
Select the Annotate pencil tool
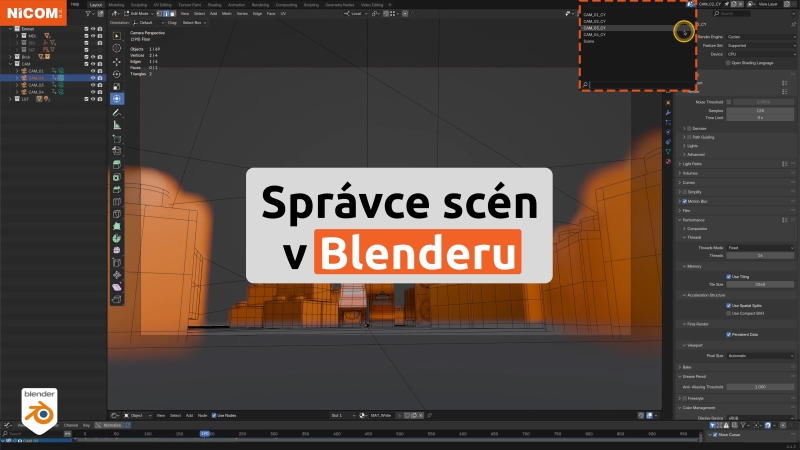[x=117, y=112]
